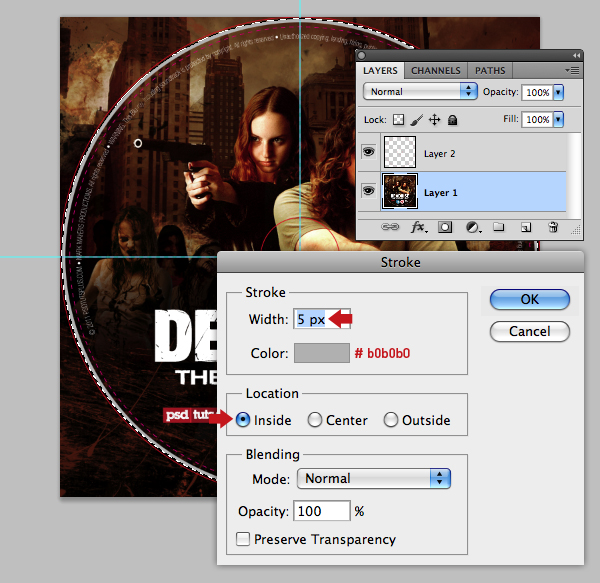This screenshot has width=600, height=583.
Task: Confirm stroke with OK button
Action: 530,299
